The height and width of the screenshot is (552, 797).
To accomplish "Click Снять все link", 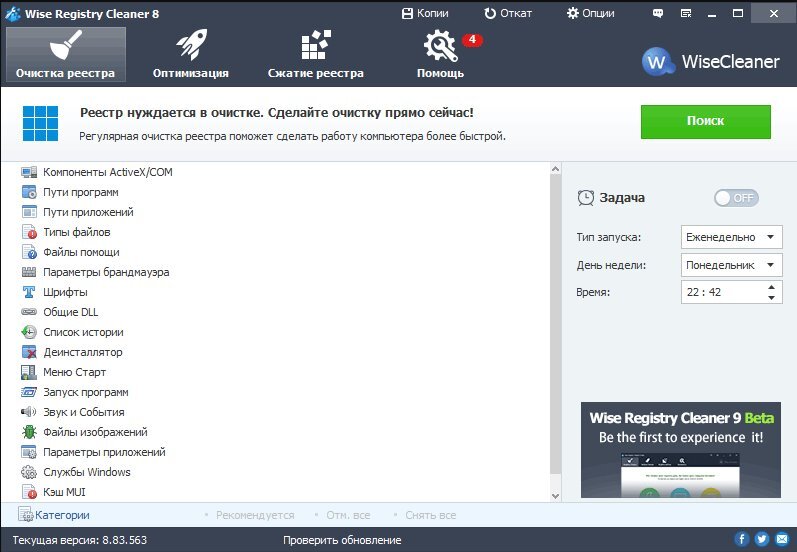I will [x=431, y=515].
